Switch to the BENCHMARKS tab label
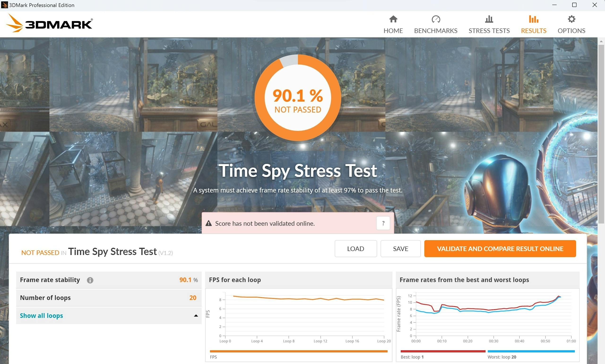The width and height of the screenshot is (605, 364). [436, 31]
